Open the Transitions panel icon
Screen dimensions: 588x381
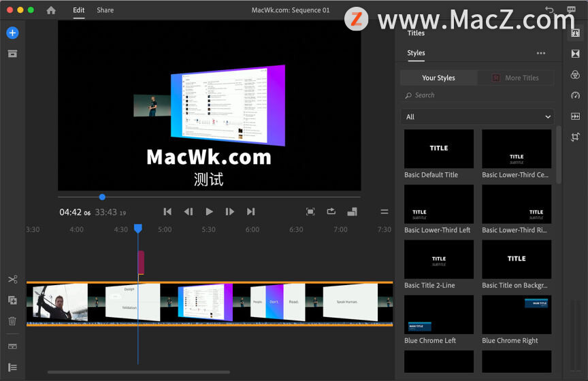575,54
